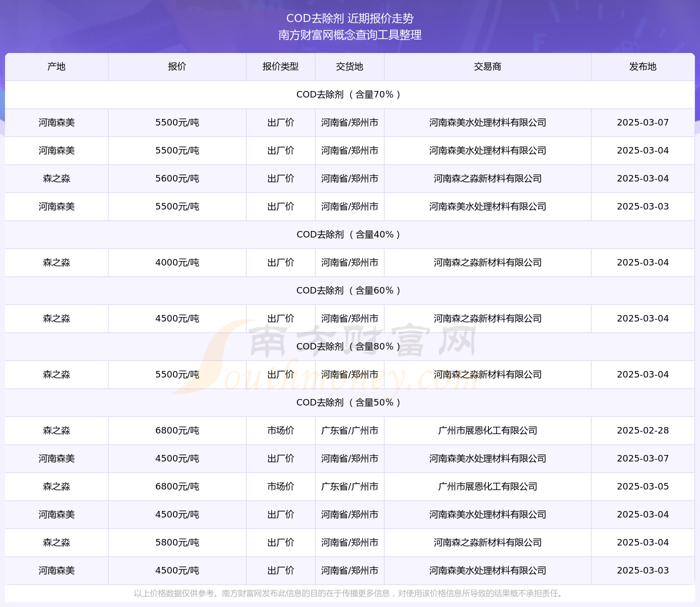Image resolution: width=700 pixels, height=607 pixels.
Task: Click date 2025-03-07 in the 5500元/吨 row
Action: tap(643, 122)
